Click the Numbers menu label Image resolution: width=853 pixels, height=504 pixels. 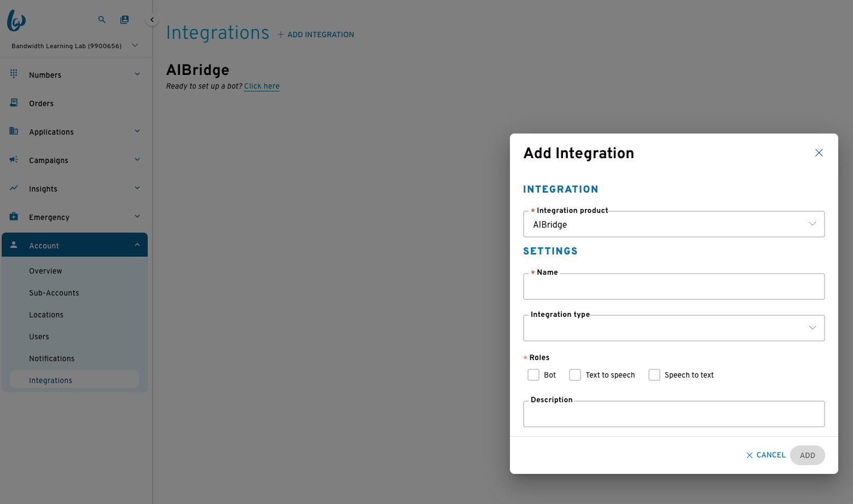pos(45,75)
